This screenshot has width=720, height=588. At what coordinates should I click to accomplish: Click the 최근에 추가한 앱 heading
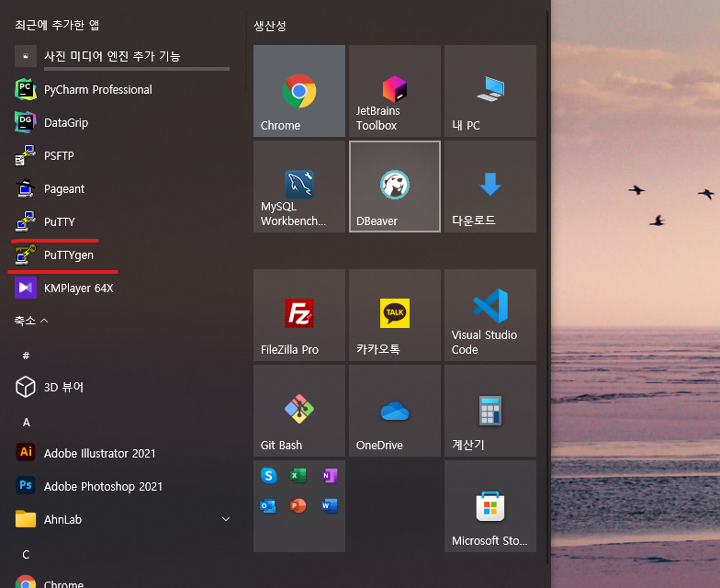click(x=57, y=25)
